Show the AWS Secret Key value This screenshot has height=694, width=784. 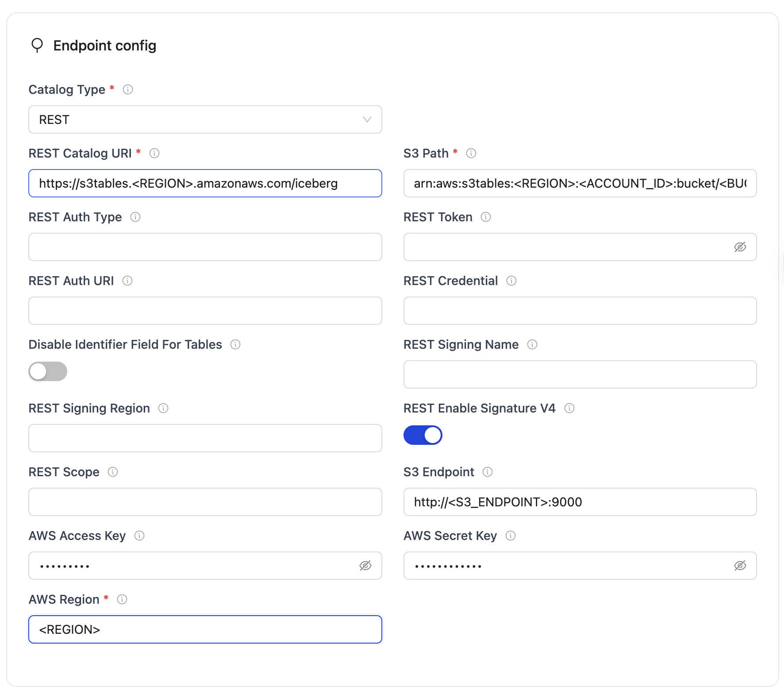coord(740,566)
